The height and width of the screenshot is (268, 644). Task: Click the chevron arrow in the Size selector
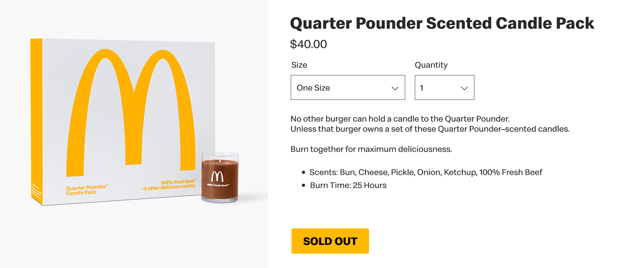point(395,88)
